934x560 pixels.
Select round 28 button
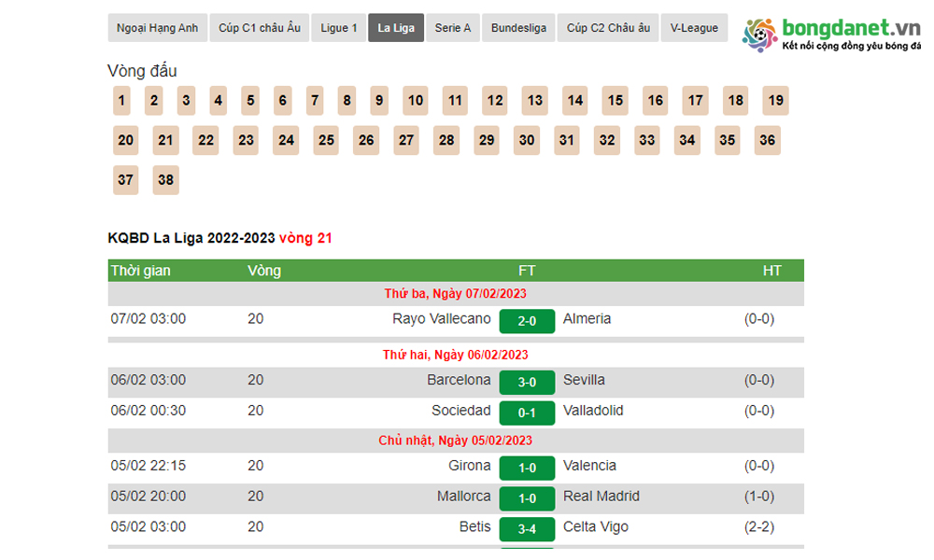click(x=446, y=141)
